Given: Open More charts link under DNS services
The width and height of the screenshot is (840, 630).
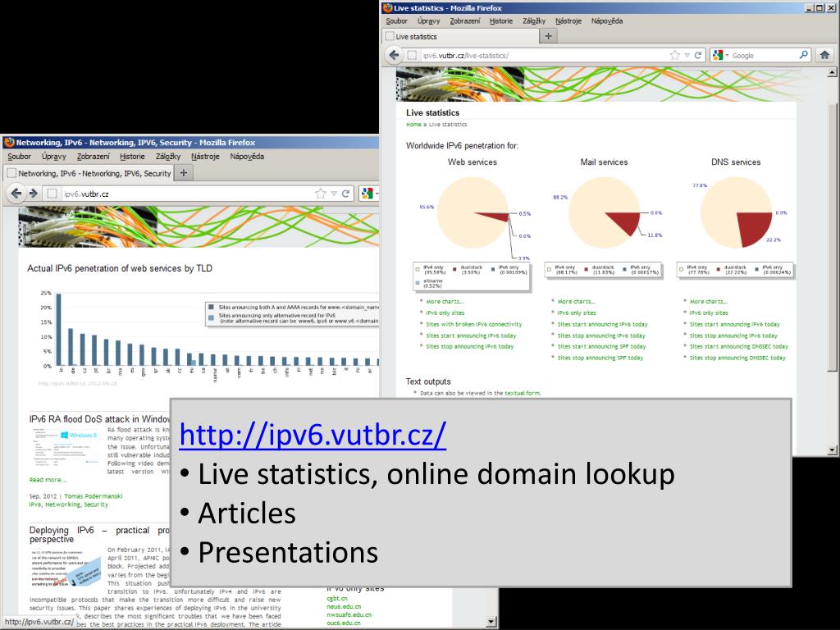Looking at the screenshot, I should point(708,302).
